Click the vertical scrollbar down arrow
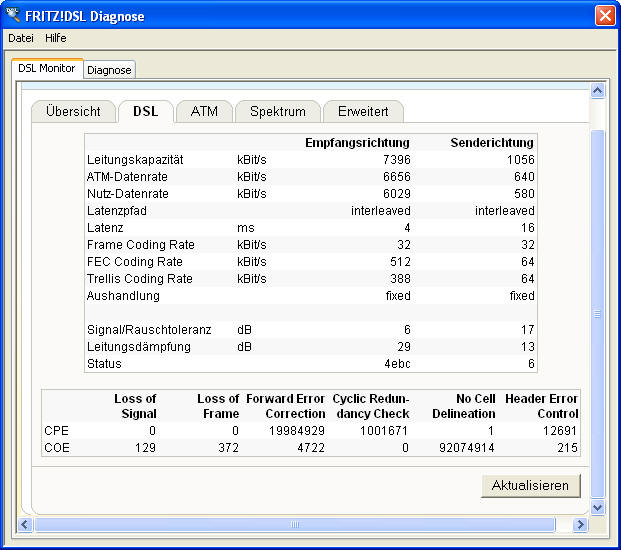Screen dimensions: 621x550 [597, 507]
